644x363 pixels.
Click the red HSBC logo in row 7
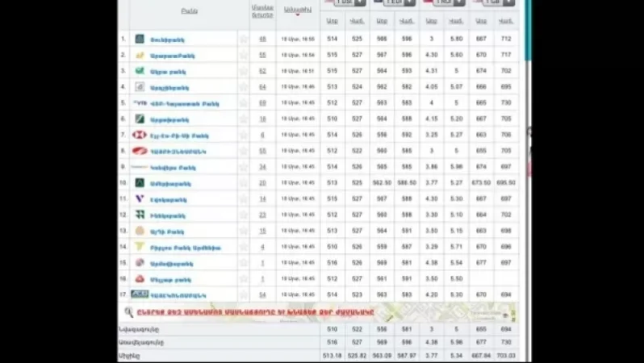click(x=140, y=135)
